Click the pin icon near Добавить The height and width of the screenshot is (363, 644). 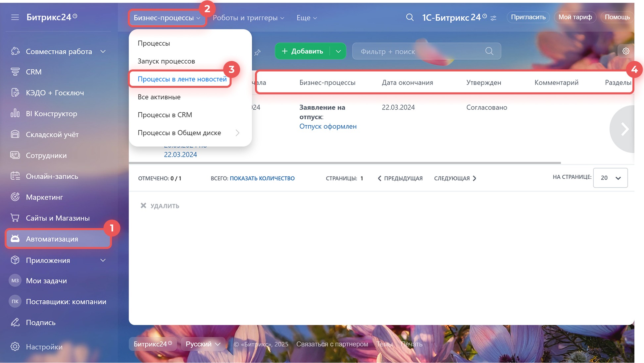(258, 52)
